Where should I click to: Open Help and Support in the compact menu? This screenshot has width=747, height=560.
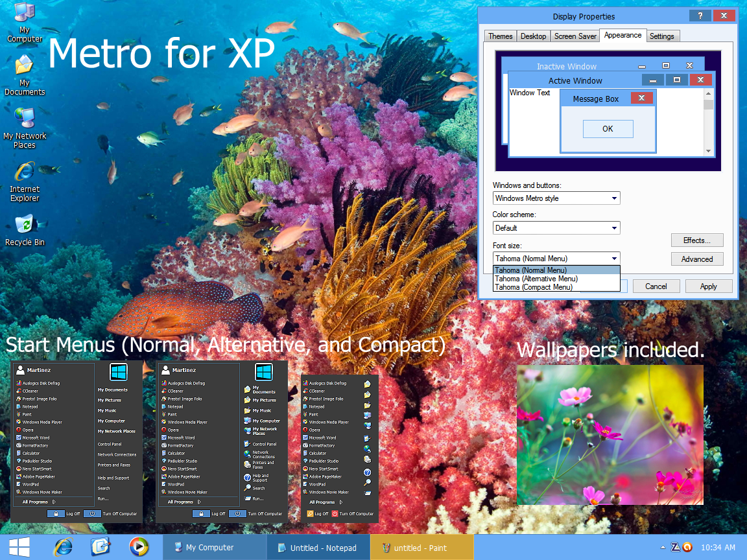click(368, 473)
